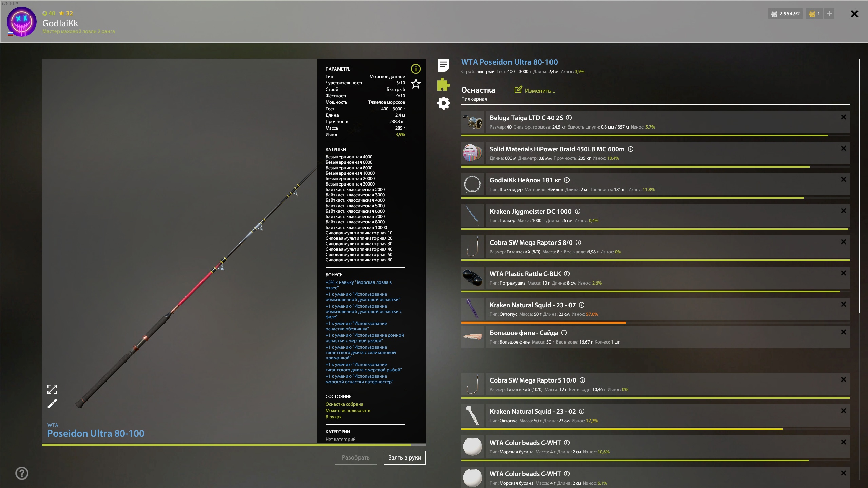
Task: Show info for WTA Plastic Rattle C-BLK
Action: click(566, 274)
